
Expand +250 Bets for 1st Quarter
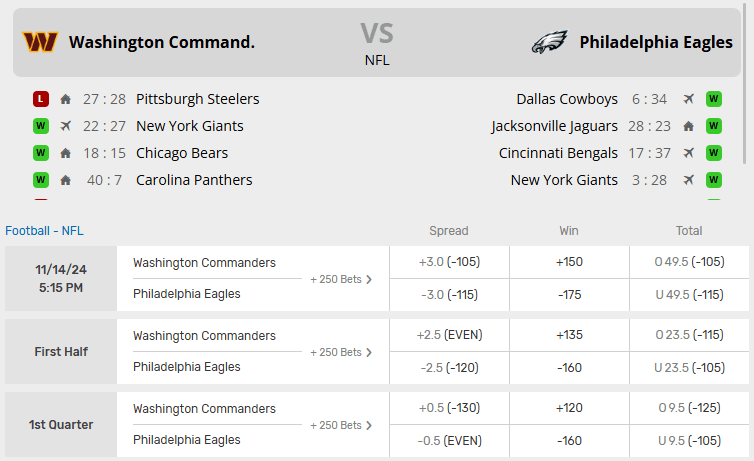click(x=341, y=425)
